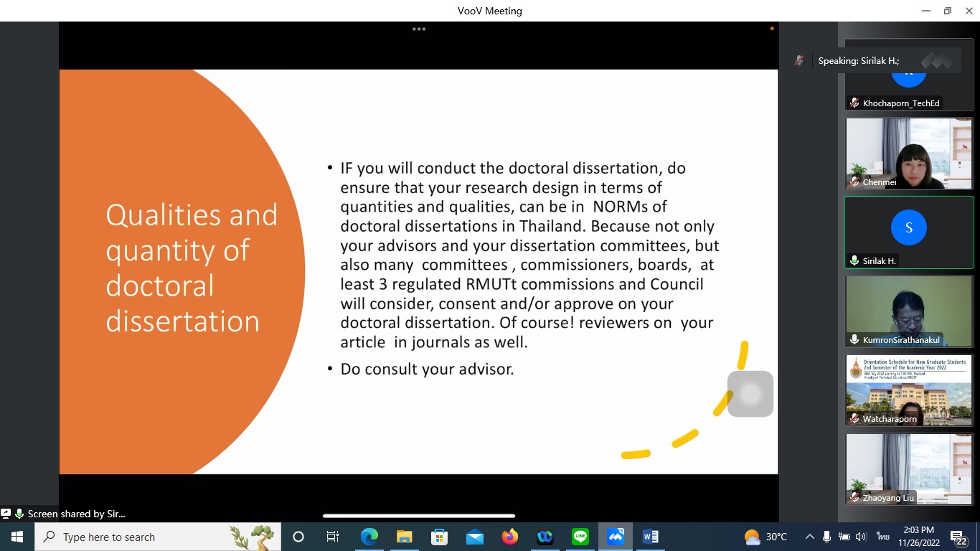The image size is (980, 551).
Task: Select KumronSirathanakul's video tile
Action: tap(909, 311)
